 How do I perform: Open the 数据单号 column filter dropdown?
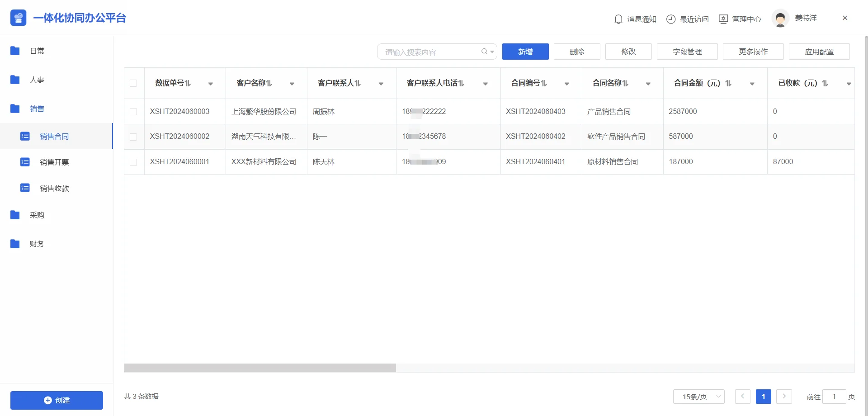(x=211, y=84)
